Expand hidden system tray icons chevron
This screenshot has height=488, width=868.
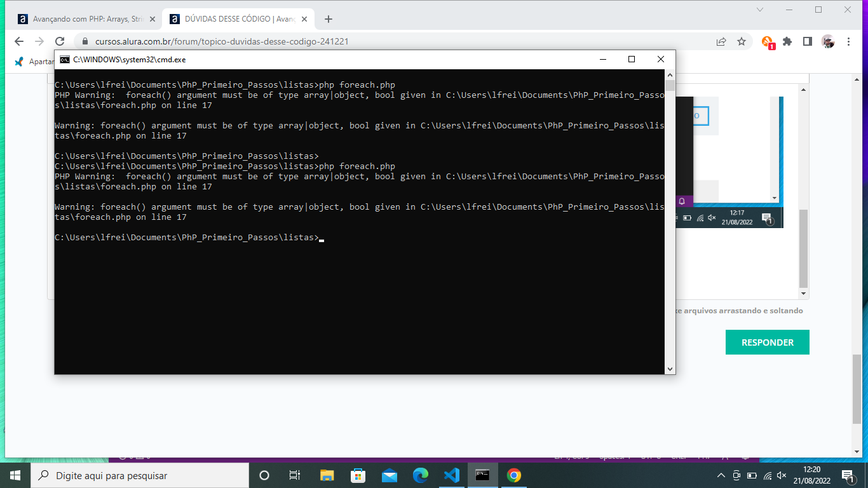(x=721, y=475)
